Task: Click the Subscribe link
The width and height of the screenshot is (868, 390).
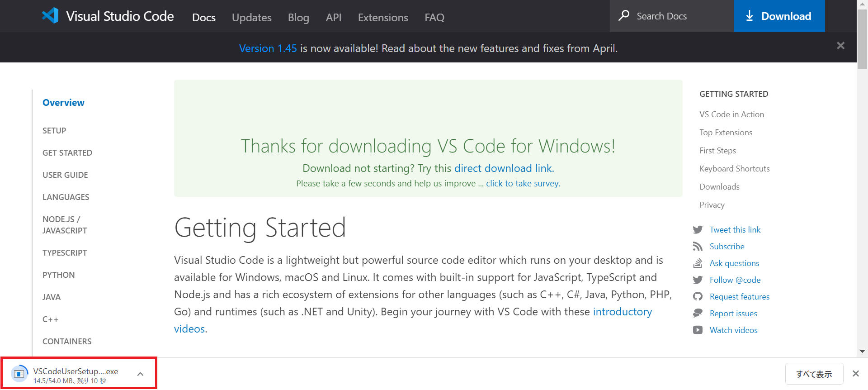Action: click(727, 247)
